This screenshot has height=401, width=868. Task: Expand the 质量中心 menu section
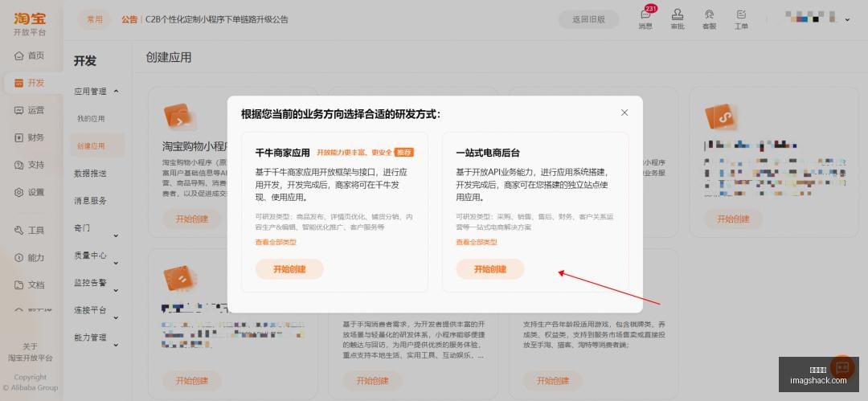97,256
